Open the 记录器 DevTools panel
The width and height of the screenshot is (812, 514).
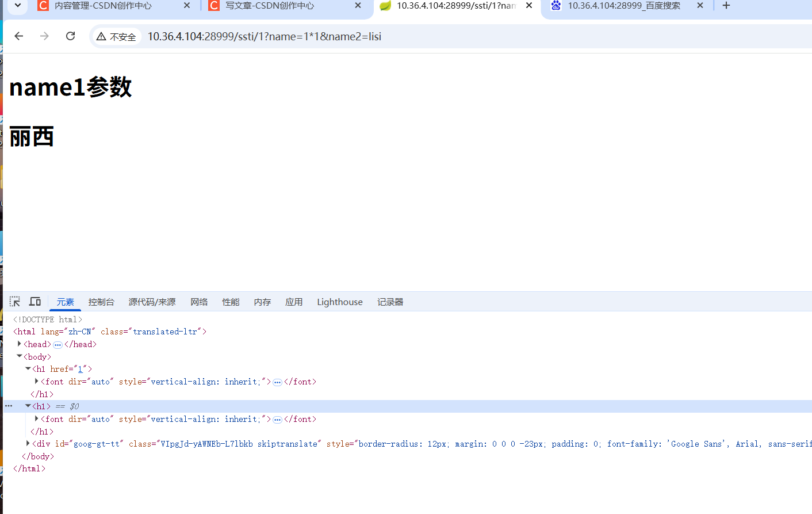[x=390, y=302]
